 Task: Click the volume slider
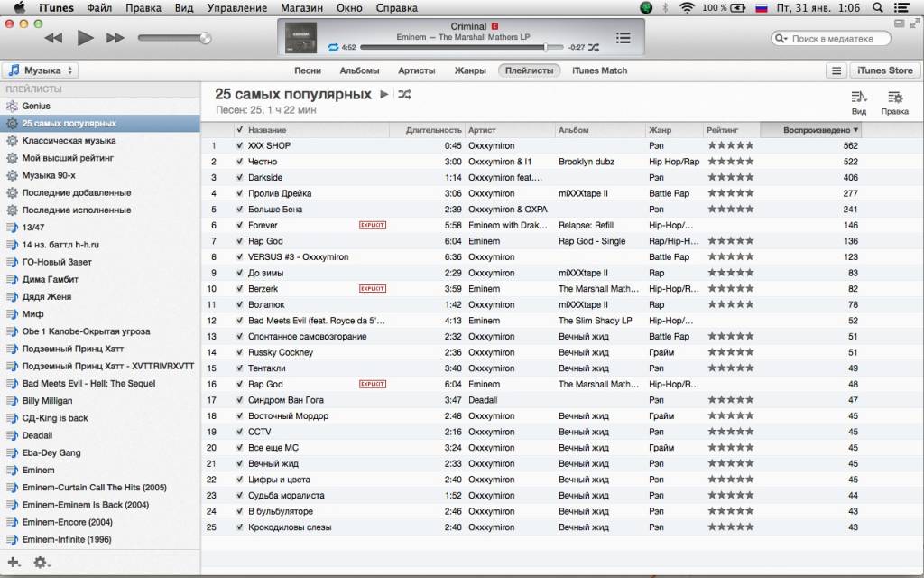click(x=174, y=38)
